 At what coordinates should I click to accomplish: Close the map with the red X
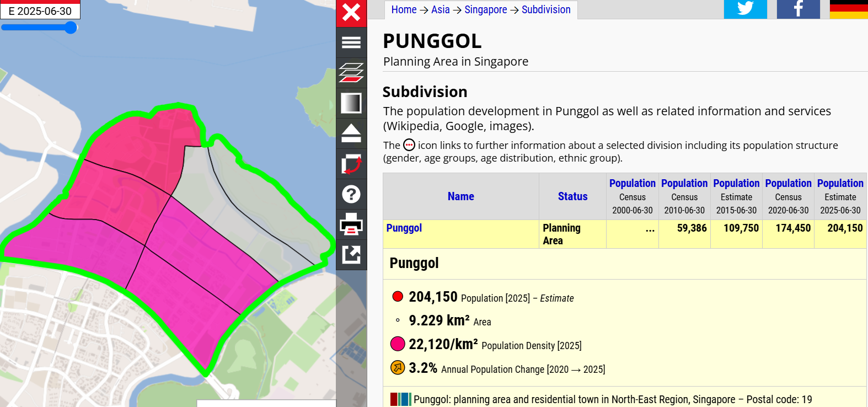click(x=351, y=13)
